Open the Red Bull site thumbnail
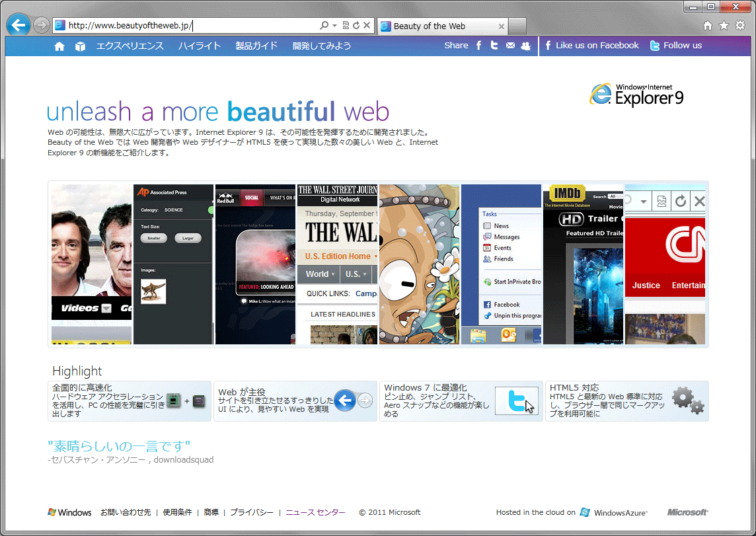 pos(256,264)
